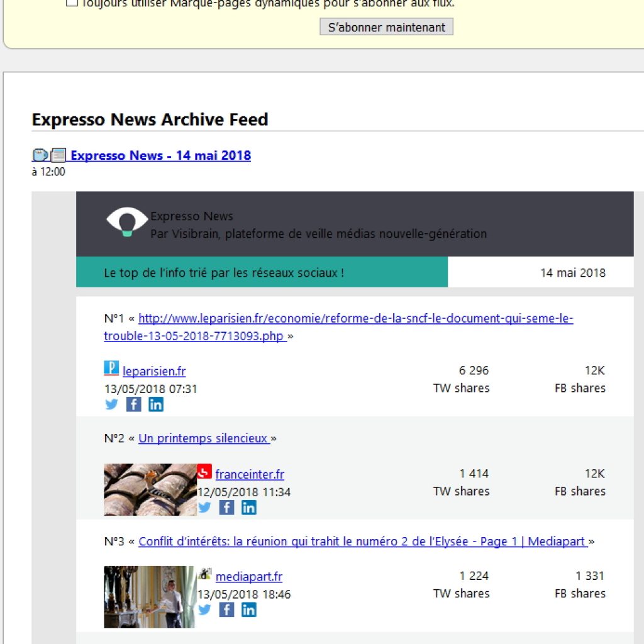Click the 14 mai 2018 date in the banner
Viewport: 644px width, 644px height.
coord(572,273)
